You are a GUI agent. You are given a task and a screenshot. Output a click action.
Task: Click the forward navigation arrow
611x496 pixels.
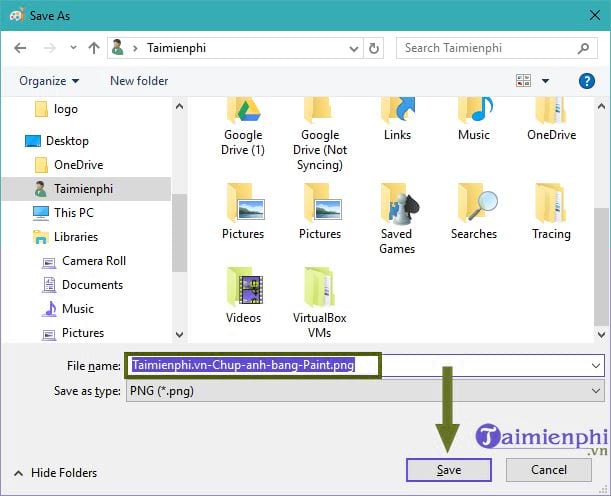(49, 48)
